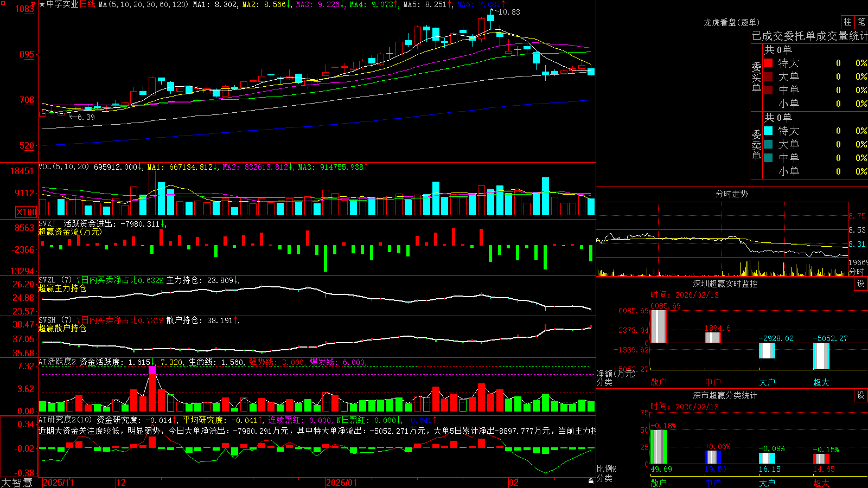The width and height of the screenshot is (868, 488).
Task: Click the red 特大 swatch under 委买单
Action: tap(768, 63)
